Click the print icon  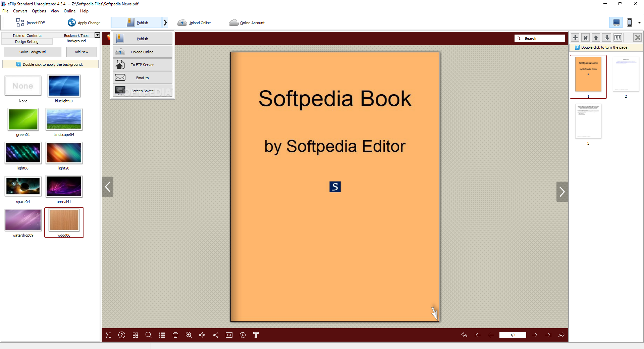(x=175, y=335)
